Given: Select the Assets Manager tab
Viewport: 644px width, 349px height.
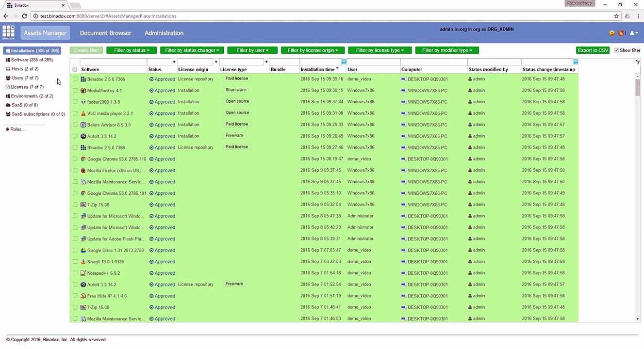Looking at the screenshot, I should pyautogui.click(x=45, y=33).
